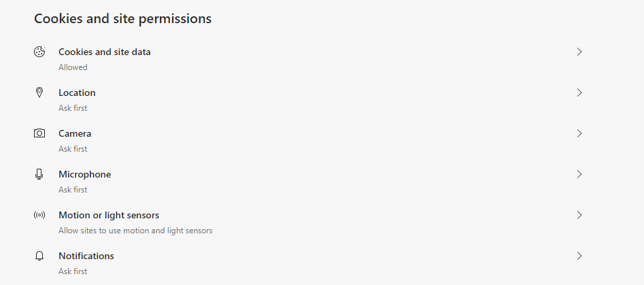Screen dimensions: 644x285
Task: Expand Motion or light sensors chevron
Action: click(579, 215)
